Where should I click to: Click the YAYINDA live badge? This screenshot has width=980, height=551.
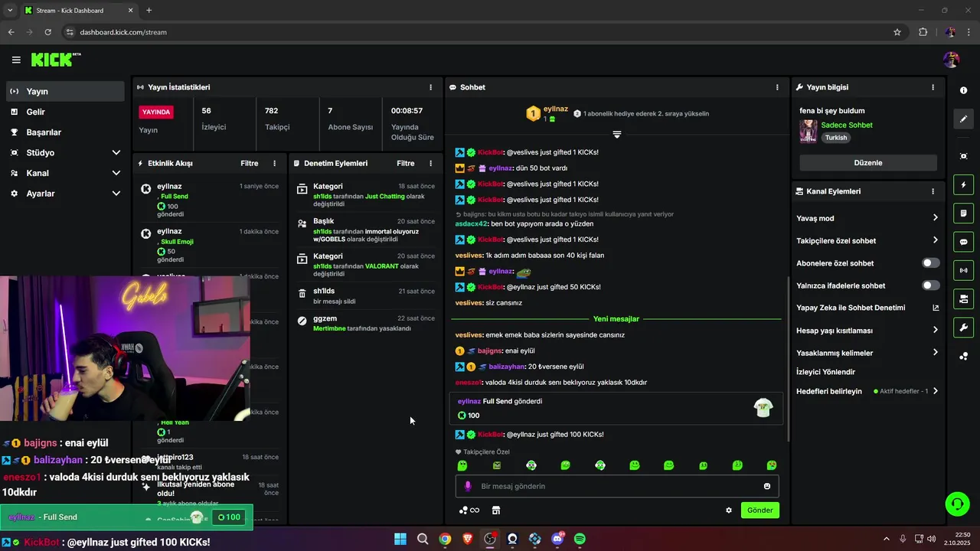[156, 112]
